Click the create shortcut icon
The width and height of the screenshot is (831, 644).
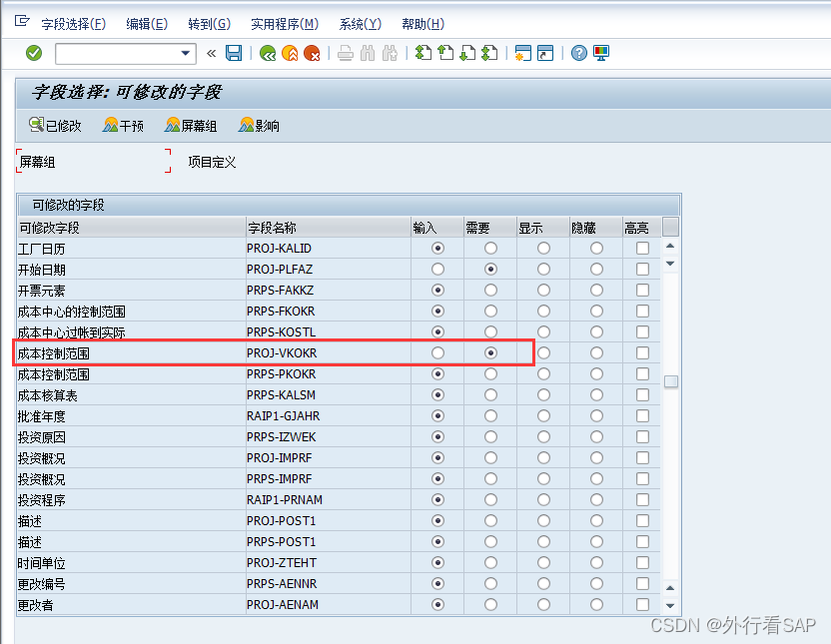(545, 53)
